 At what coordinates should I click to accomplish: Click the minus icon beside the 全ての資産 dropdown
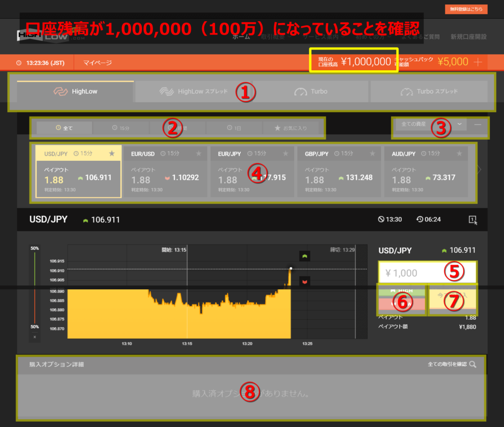pyautogui.click(x=477, y=124)
